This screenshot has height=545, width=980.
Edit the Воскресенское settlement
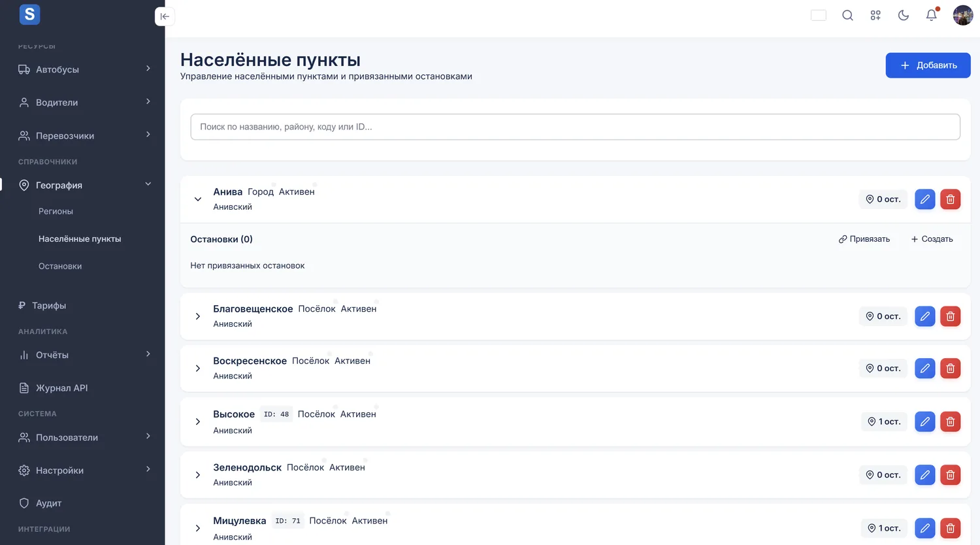924,369
